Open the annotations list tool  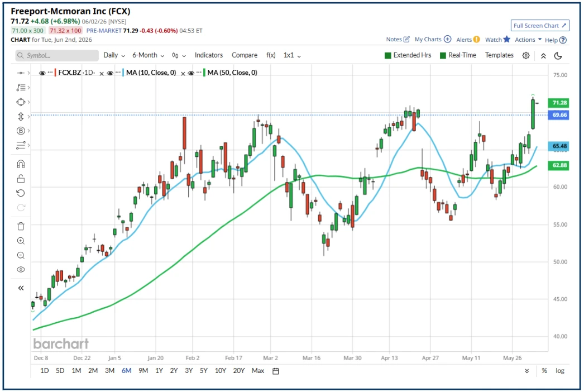[x=21, y=88]
